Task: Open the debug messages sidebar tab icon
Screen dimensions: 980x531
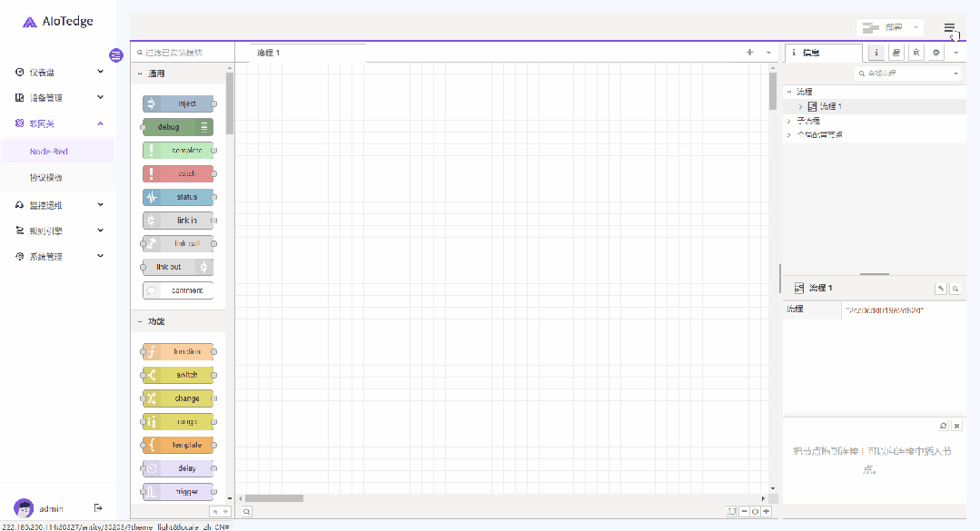Action: pyautogui.click(x=916, y=53)
